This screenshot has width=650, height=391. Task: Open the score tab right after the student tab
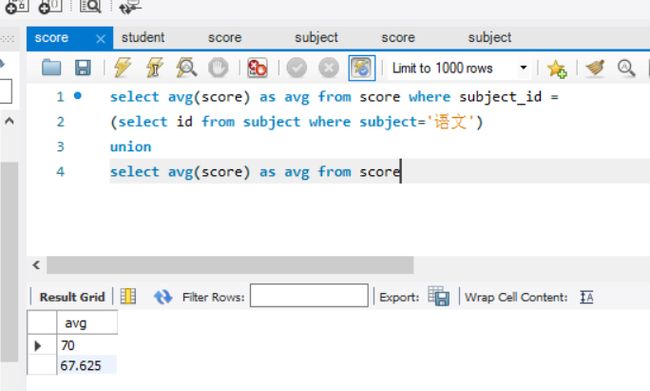pos(225,38)
